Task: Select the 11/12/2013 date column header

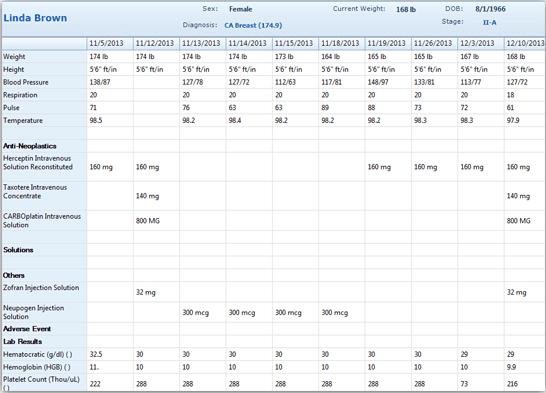Action: [x=155, y=43]
